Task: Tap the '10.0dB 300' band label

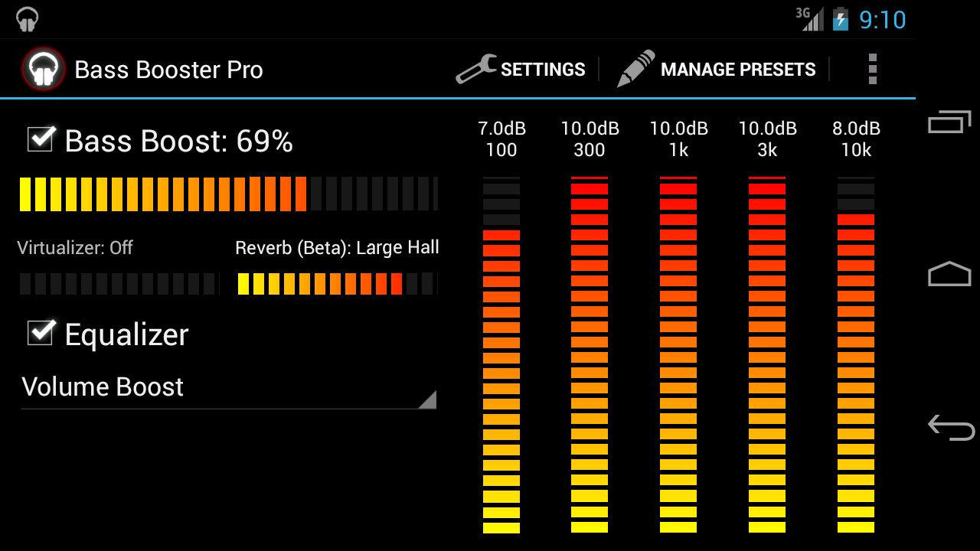Action: click(x=590, y=139)
